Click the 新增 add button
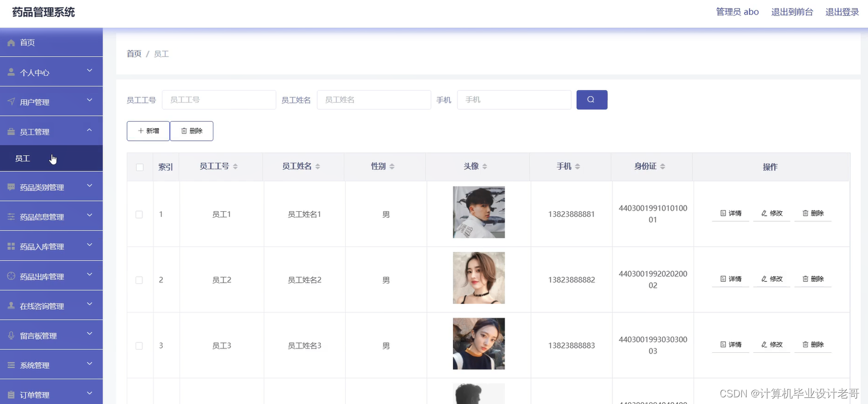The image size is (868, 404). tap(148, 131)
